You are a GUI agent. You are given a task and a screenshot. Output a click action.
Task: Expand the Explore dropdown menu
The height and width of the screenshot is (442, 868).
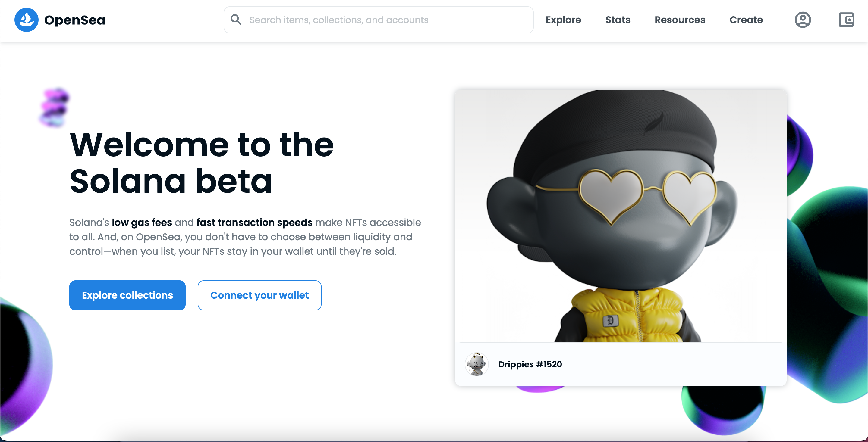pos(563,20)
